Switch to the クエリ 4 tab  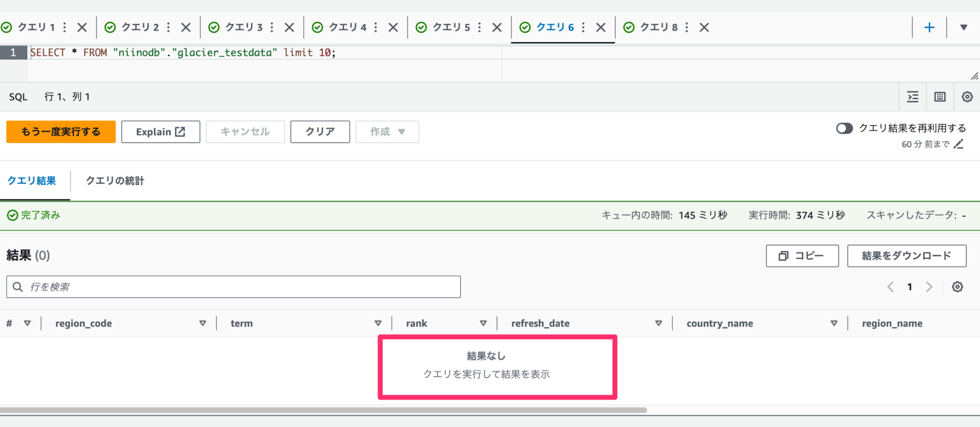347,27
